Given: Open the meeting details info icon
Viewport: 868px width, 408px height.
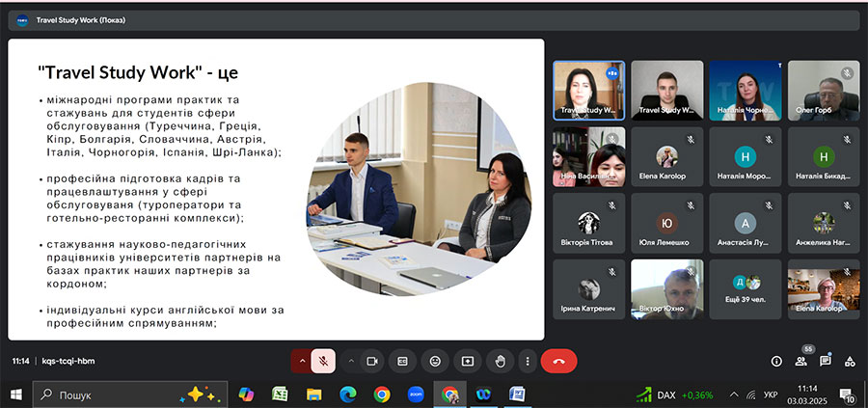Looking at the screenshot, I should tap(776, 361).
